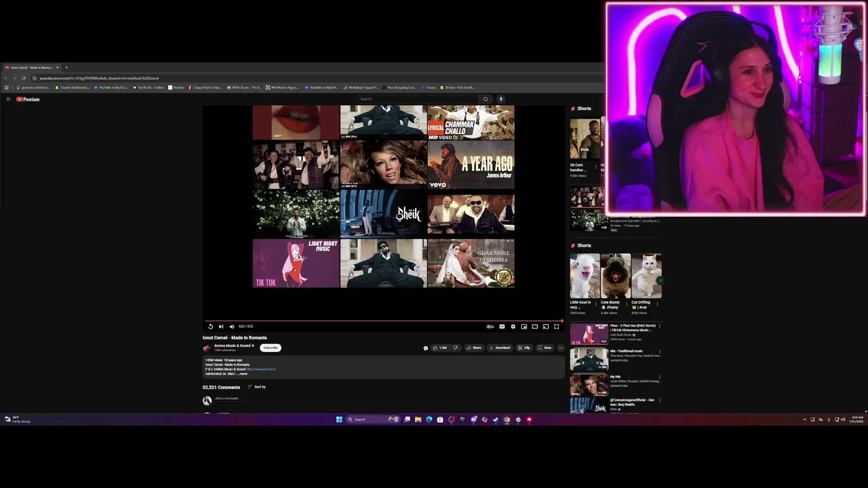Viewport: 868px width, 488px height.
Task: Switch to miniplayer mode
Action: pyautogui.click(x=524, y=327)
